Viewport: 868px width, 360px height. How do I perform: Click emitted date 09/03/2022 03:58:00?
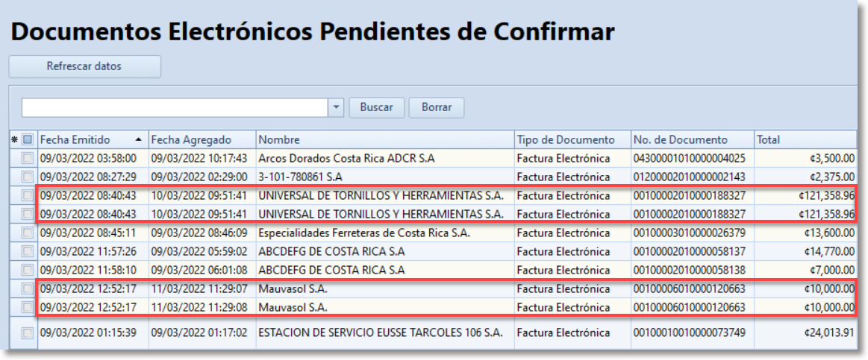point(88,159)
